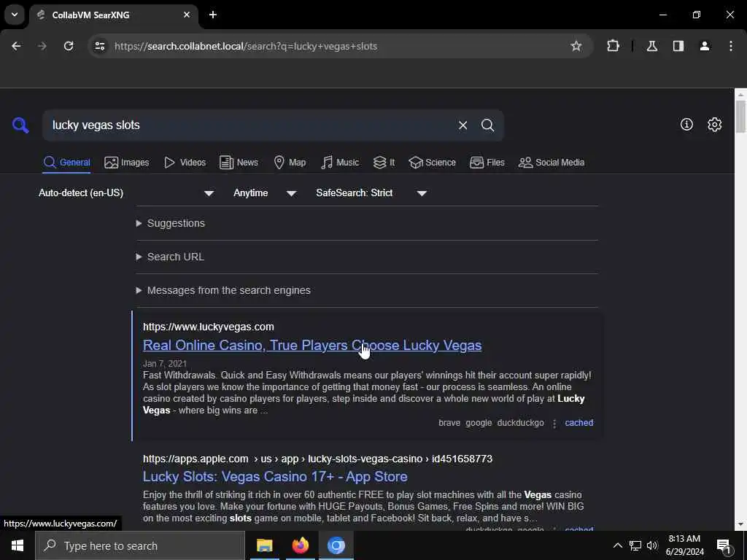
Task: Click the brave engine label
Action: point(449,423)
